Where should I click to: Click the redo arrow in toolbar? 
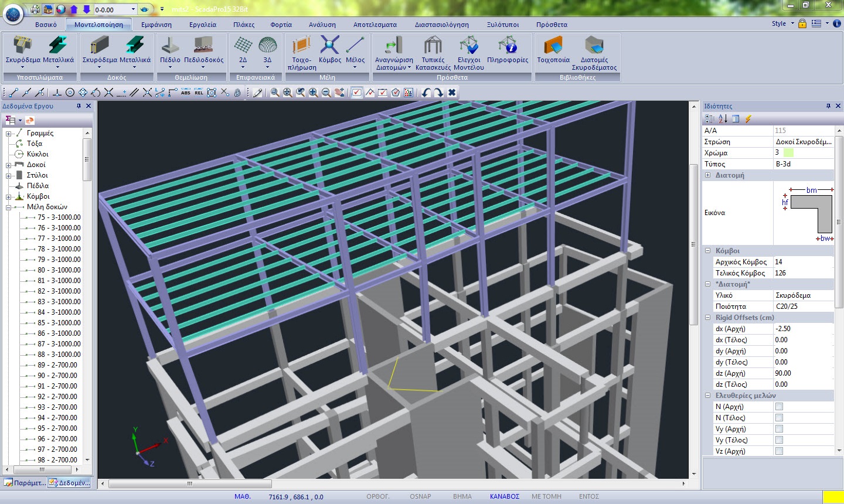point(439,93)
